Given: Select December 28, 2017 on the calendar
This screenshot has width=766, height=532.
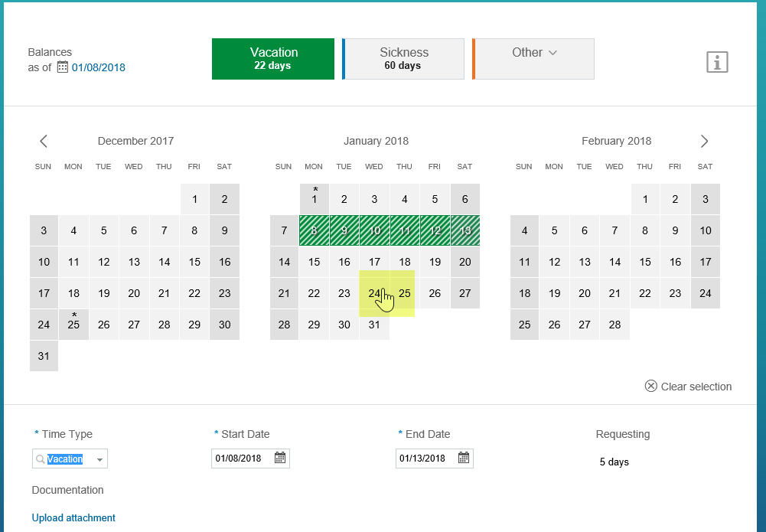Looking at the screenshot, I should [x=164, y=325].
